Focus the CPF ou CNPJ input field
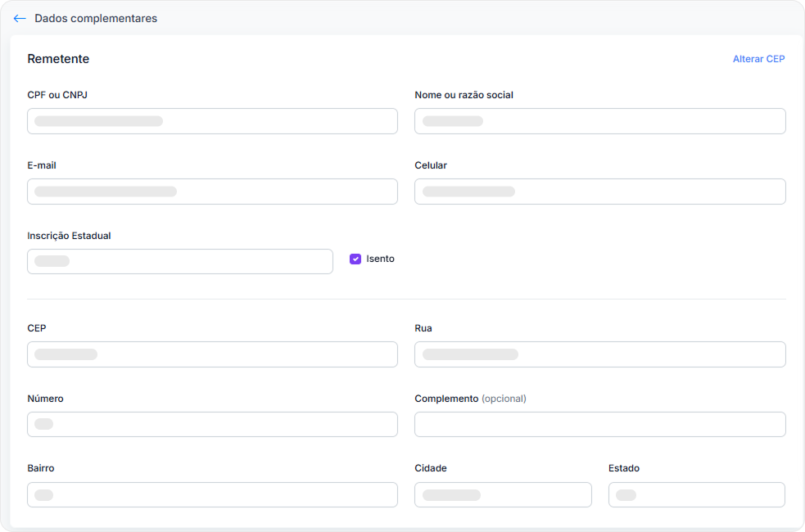 [x=212, y=121]
